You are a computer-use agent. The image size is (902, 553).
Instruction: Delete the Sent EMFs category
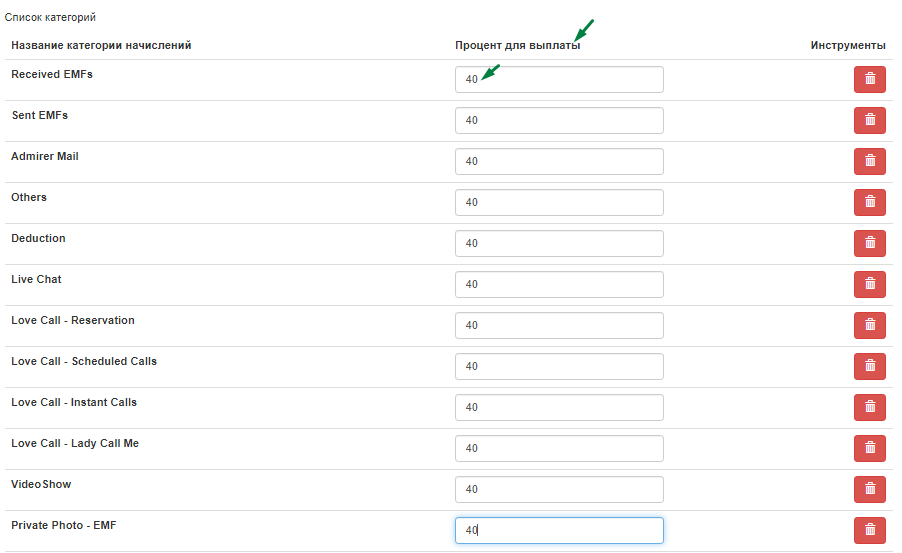(869, 120)
